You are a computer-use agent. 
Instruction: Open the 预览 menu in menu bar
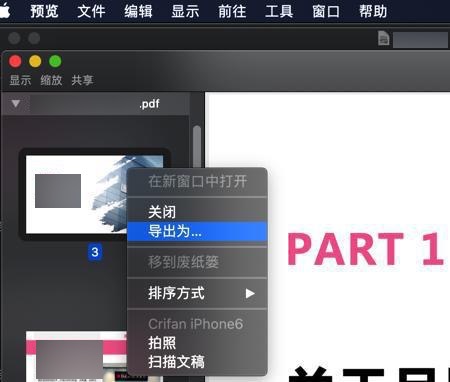44,11
